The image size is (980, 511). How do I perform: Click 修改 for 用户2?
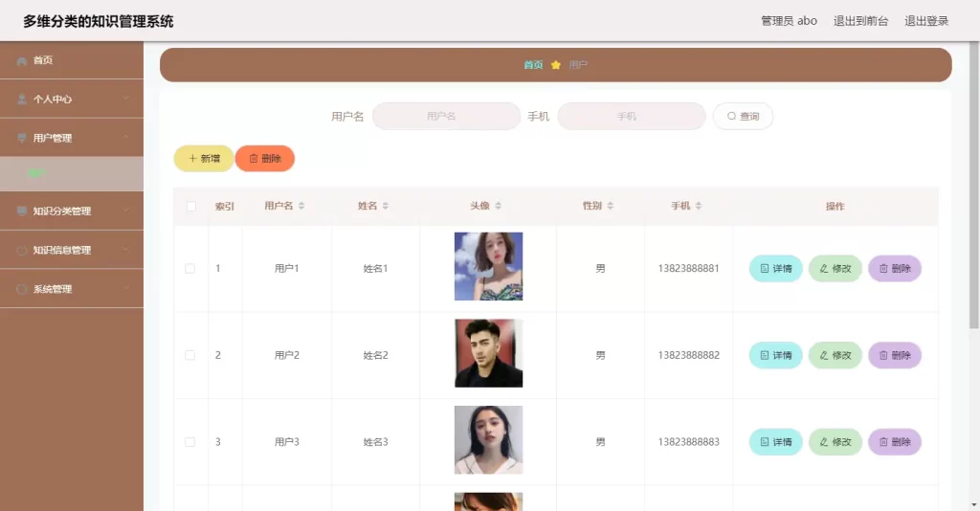(x=835, y=355)
